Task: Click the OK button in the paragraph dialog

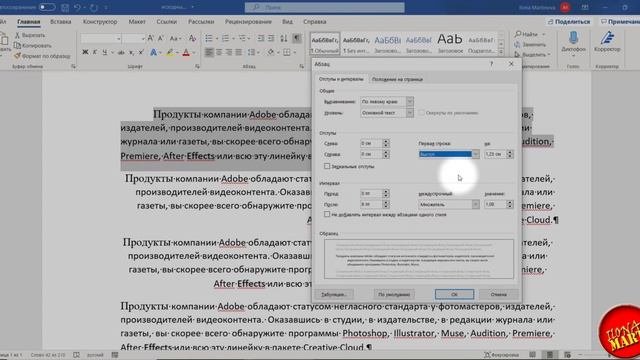Action: click(454, 294)
